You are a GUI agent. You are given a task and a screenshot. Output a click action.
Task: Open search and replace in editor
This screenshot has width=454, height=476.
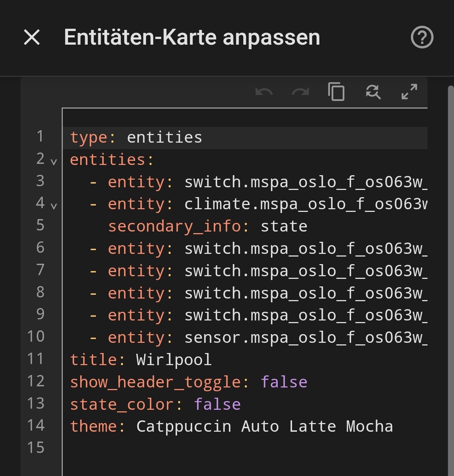(x=373, y=92)
